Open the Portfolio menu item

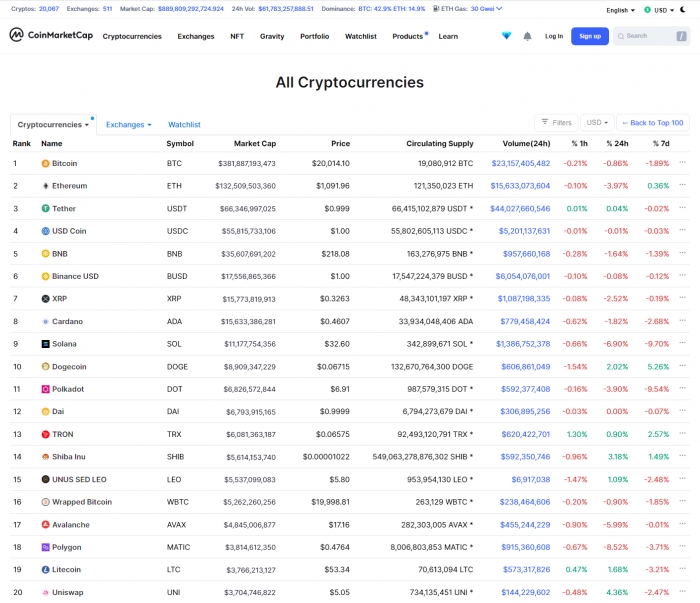coord(314,36)
